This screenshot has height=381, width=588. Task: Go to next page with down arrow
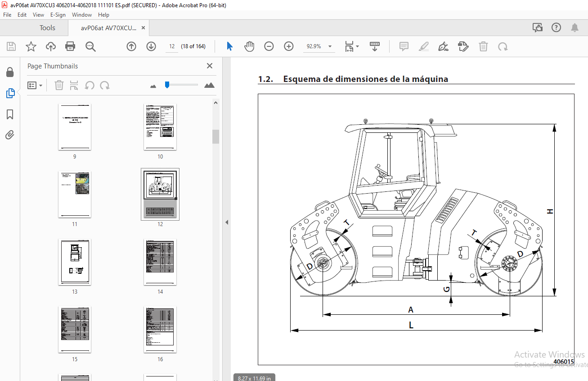[151, 46]
